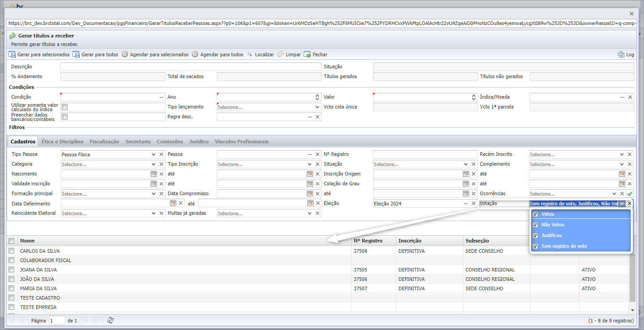Open Regra desc. lookup ellipsis
The width and height of the screenshot is (644, 330).
pos(310,117)
